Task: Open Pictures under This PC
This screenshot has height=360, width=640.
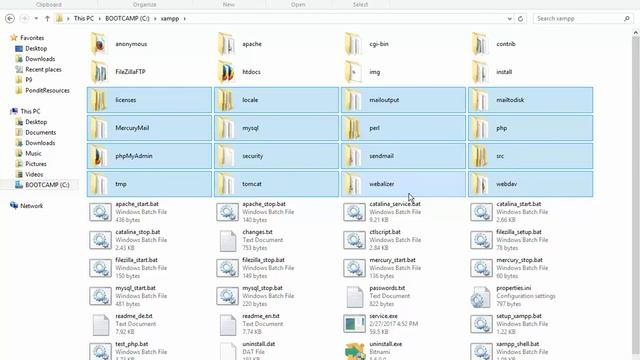Action: pyautogui.click(x=36, y=164)
